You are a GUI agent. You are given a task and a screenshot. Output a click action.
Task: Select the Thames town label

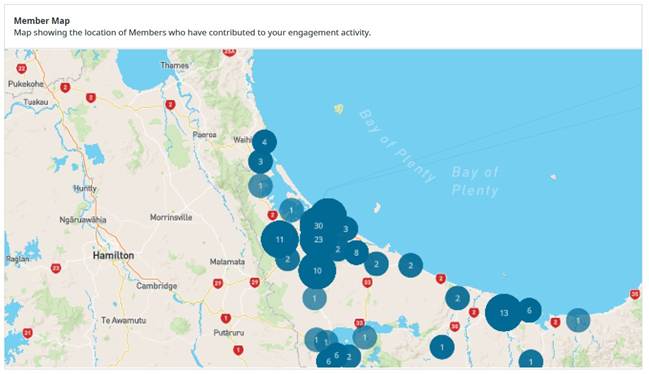tap(174, 65)
